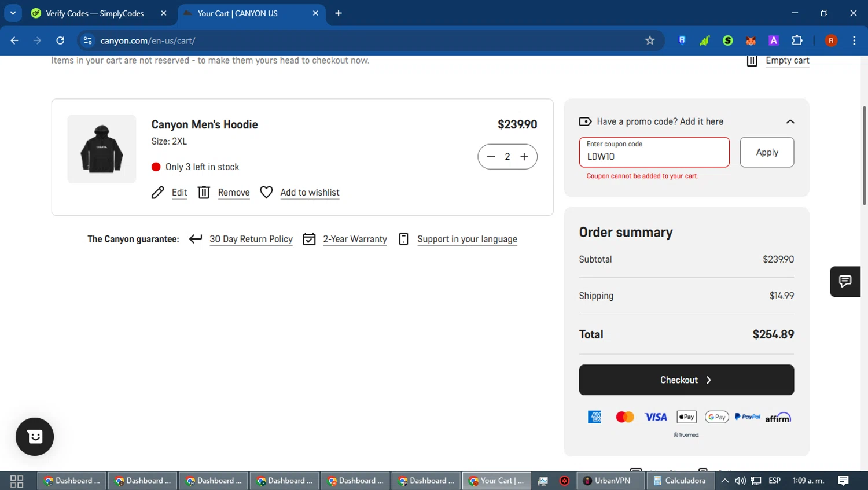
Task: Click the Only 3 left in stock text
Action: (202, 167)
